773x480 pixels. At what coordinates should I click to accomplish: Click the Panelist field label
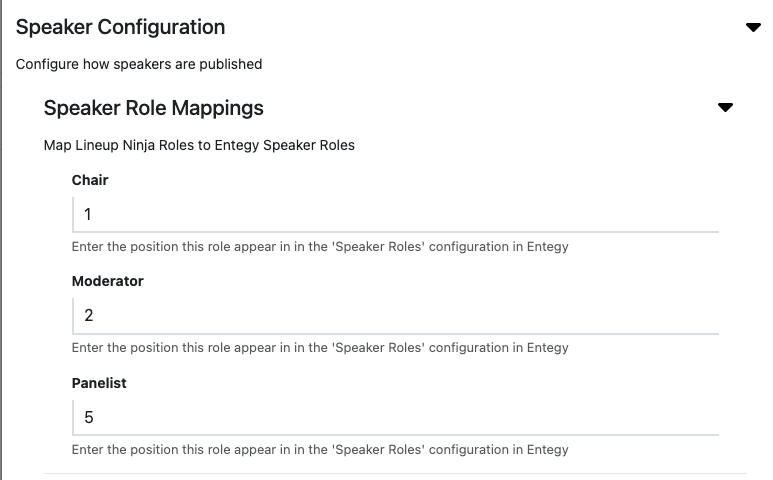[99, 383]
